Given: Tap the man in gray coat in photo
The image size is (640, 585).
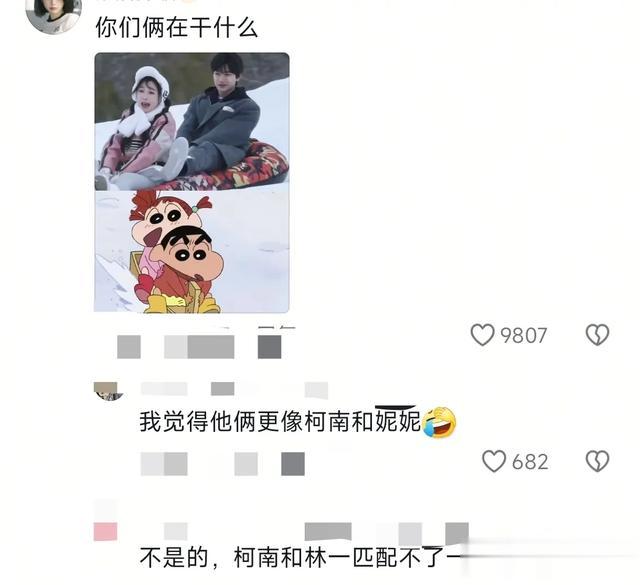Looking at the screenshot, I should point(220,116).
